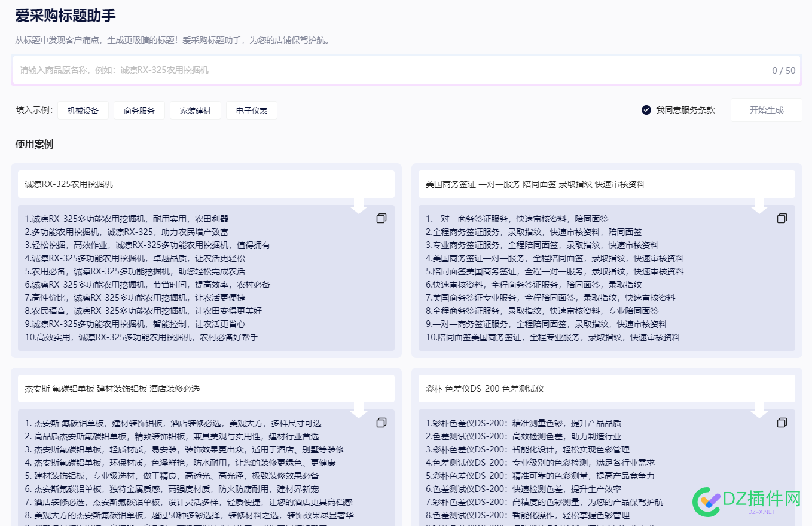Focus the product name input field

point(407,70)
